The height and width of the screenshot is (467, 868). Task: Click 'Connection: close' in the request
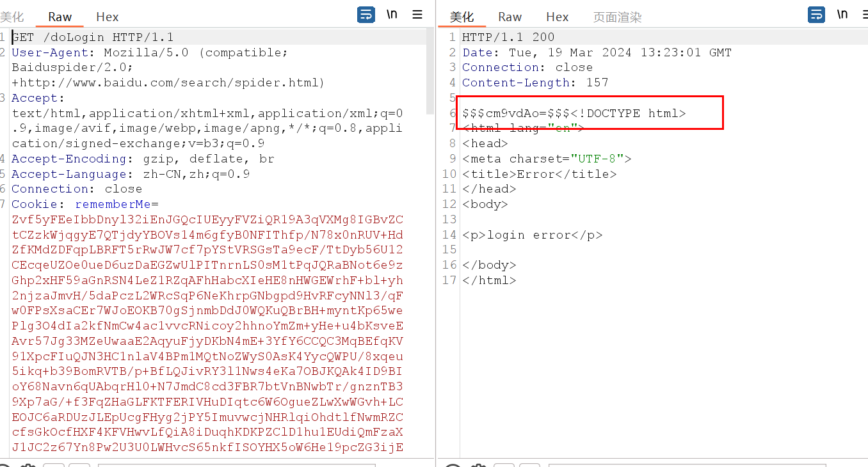pos(77,189)
